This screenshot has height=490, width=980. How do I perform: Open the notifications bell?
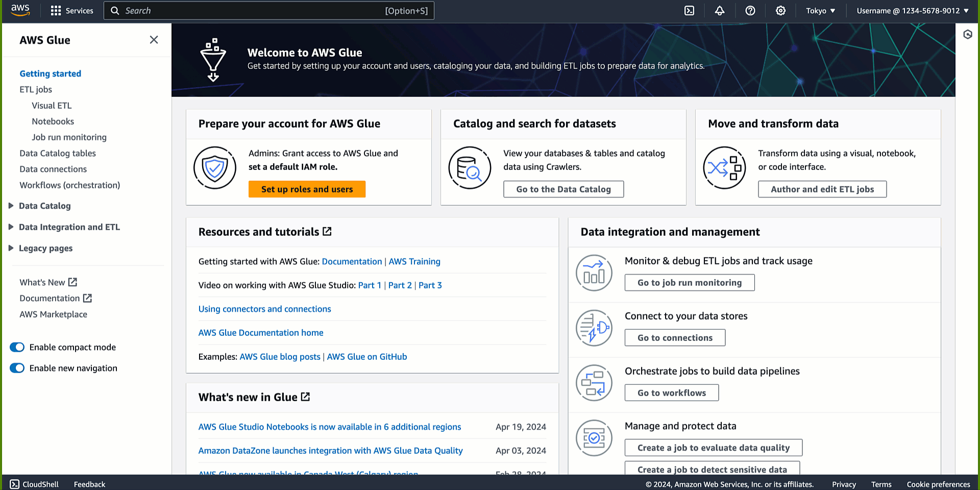[720, 11]
